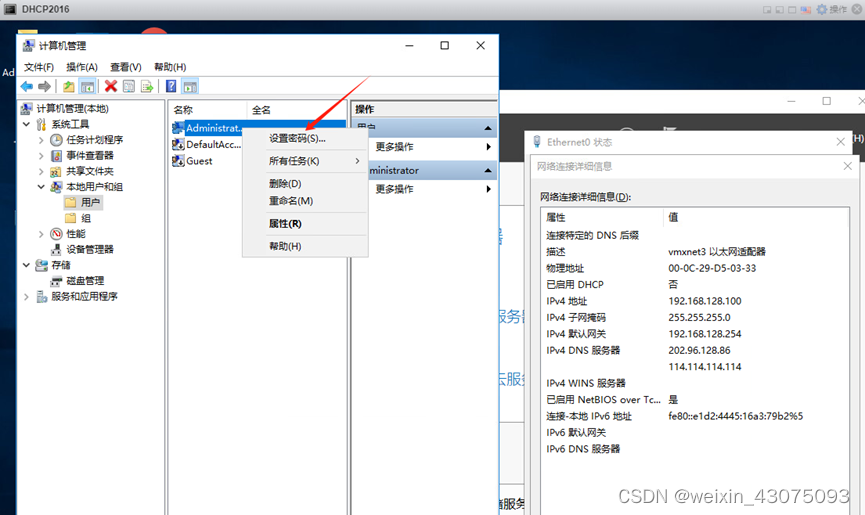865x515 pixels.
Task: Click the gray Forward arrow in toolbar
Action: coord(45,87)
